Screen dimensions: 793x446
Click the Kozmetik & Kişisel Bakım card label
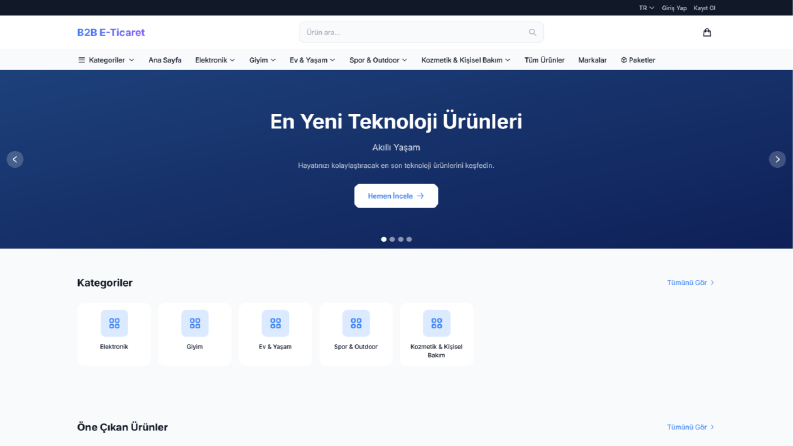point(436,351)
